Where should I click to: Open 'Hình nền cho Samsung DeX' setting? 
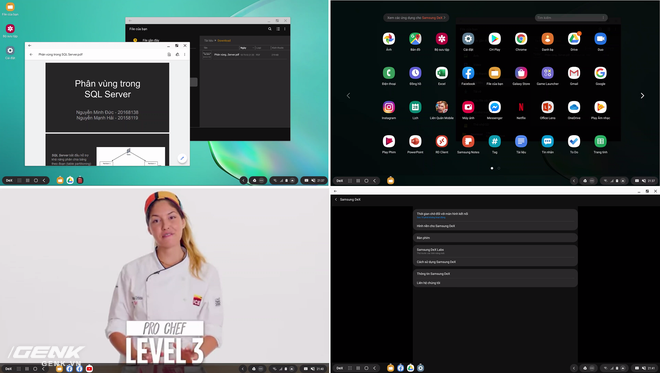[495, 226]
